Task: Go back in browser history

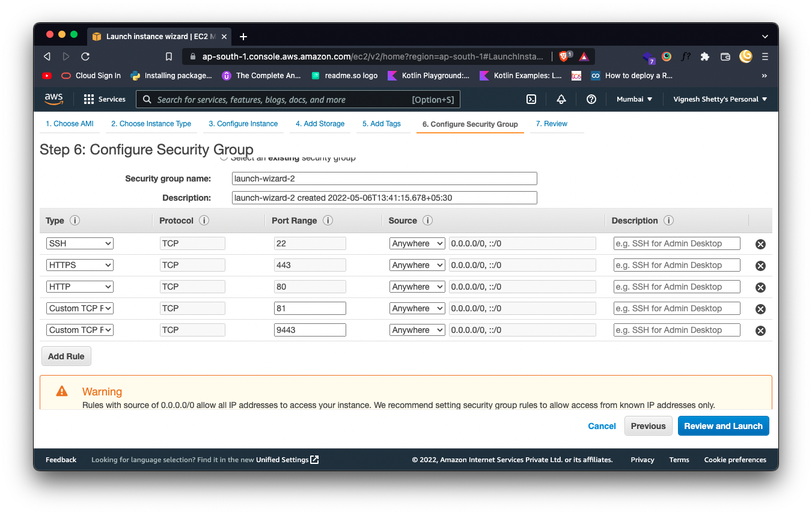Action: 47,56
